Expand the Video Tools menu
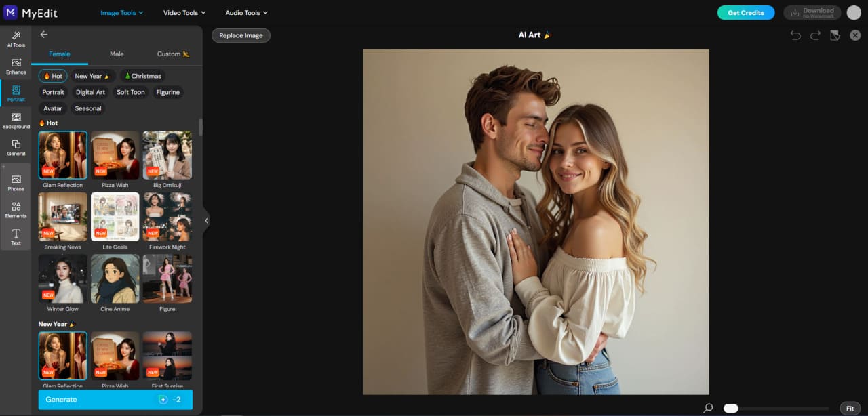Viewport: 868px width, 416px height. 184,12
